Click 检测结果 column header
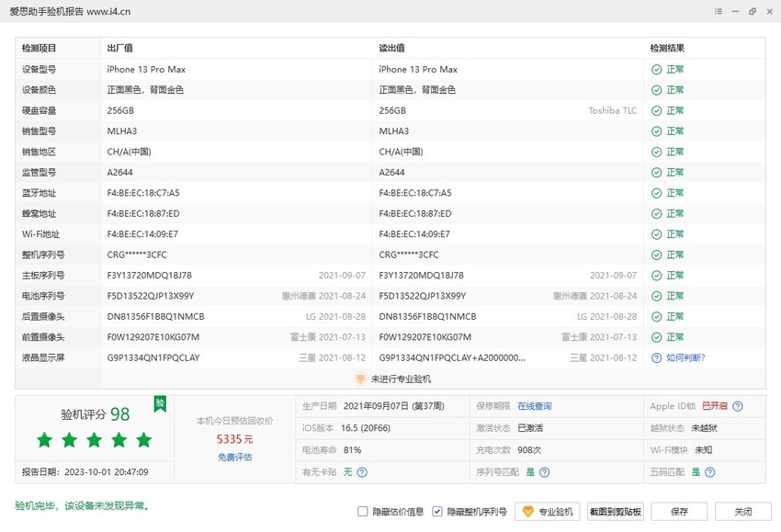This screenshot has width=781, height=532. [667, 49]
